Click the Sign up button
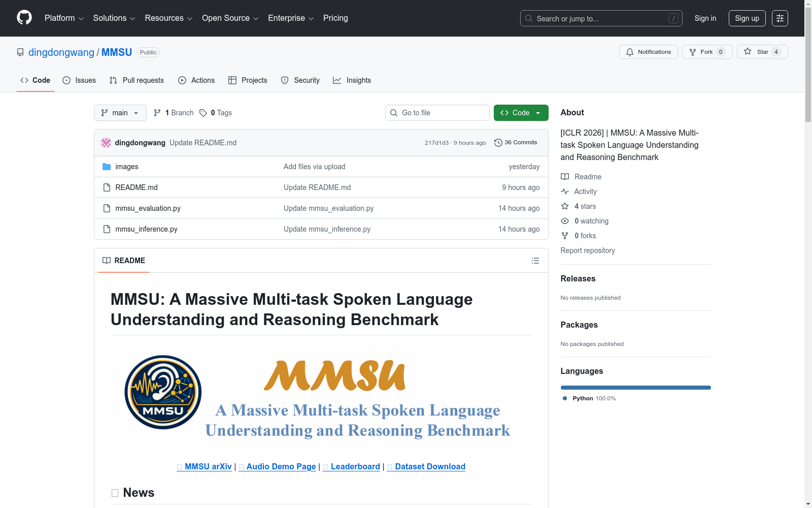812x508 pixels. click(747, 18)
